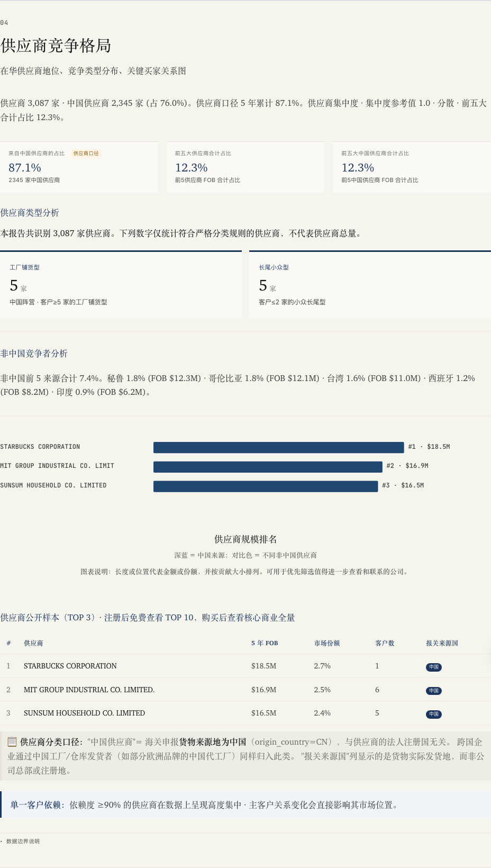Click the 市场份额 column header
The height and width of the screenshot is (868, 491).
[x=327, y=643]
